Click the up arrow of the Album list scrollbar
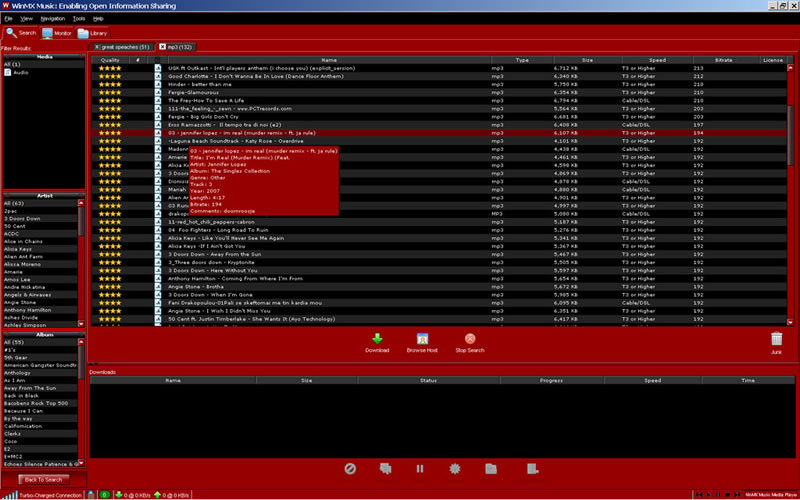800x500 pixels. point(81,342)
